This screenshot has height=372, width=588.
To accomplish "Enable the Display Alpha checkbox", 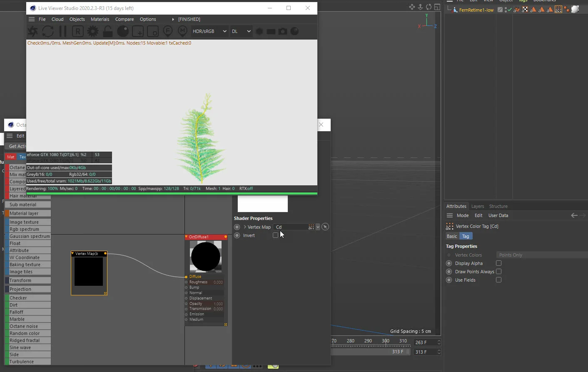I will tap(498, 263).
